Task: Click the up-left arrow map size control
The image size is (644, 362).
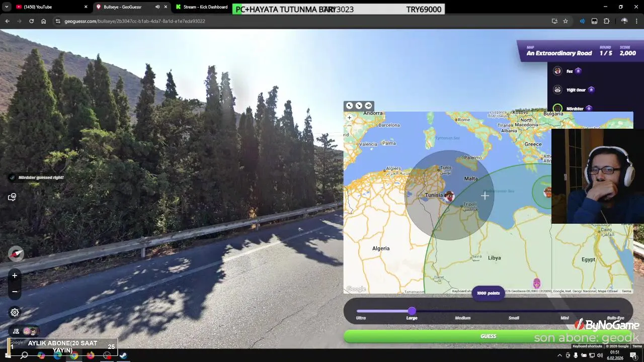Action: 349,106
